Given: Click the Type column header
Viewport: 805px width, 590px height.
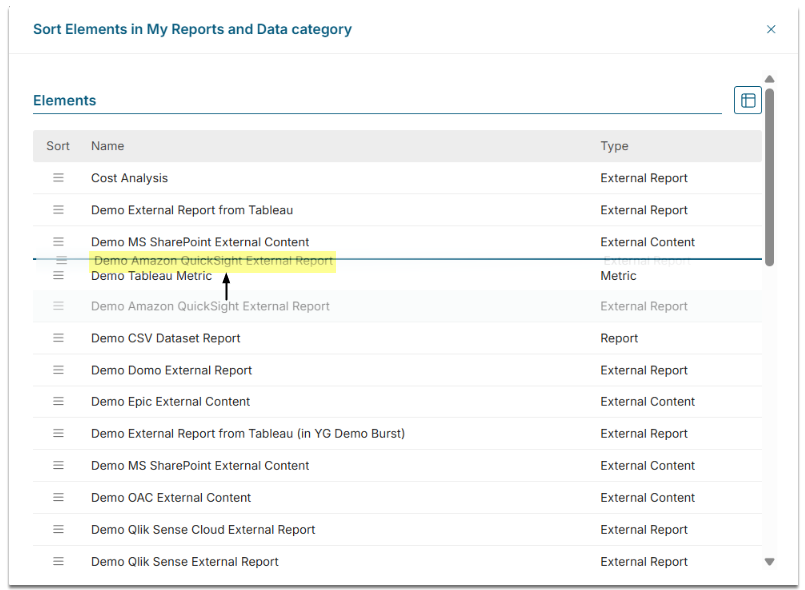Looking at the screenshot, I should point(614,146).
